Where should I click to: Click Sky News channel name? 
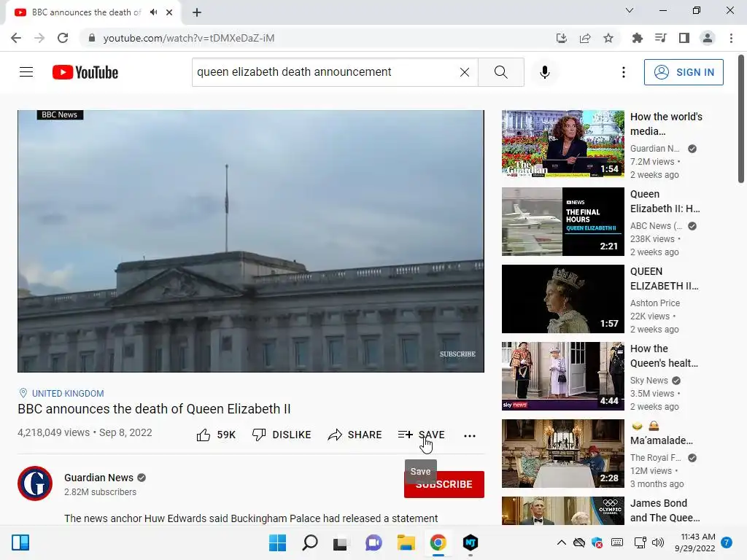tap(649, 381)
